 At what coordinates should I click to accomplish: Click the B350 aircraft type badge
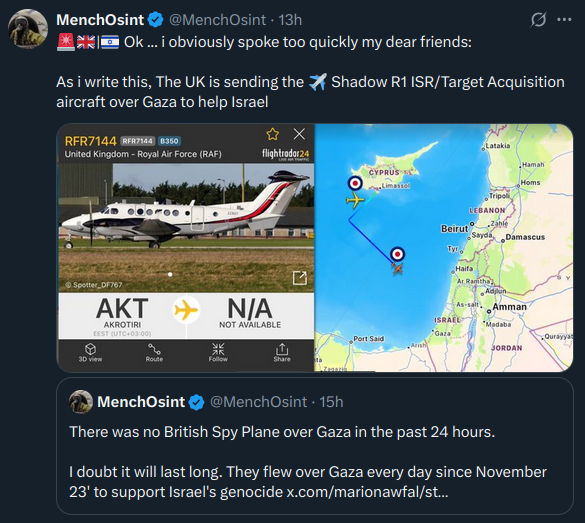[x=169, y=141]
